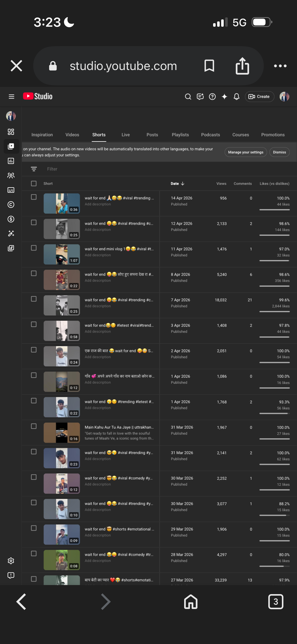Check the box for the 7 Apr 2026 short
297x644 pixels.
34,299
